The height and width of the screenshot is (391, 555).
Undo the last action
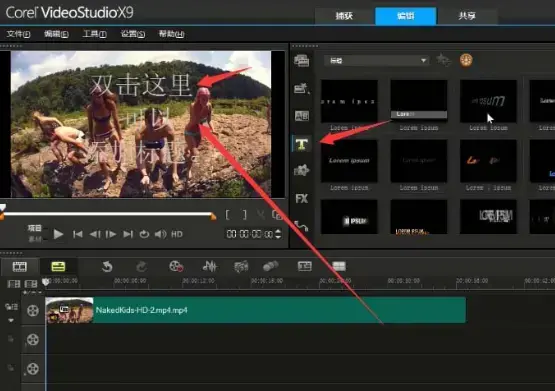tap(107, 266)
